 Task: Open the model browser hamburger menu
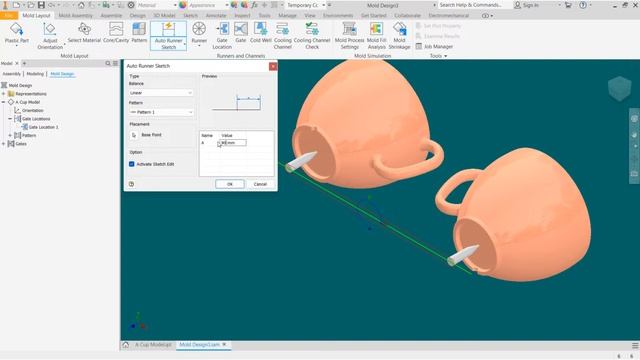pyautogui.click(x=116, y=63)
